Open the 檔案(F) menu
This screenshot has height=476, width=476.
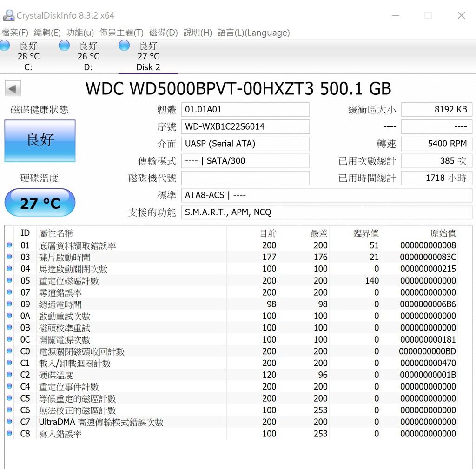point(15,33)
